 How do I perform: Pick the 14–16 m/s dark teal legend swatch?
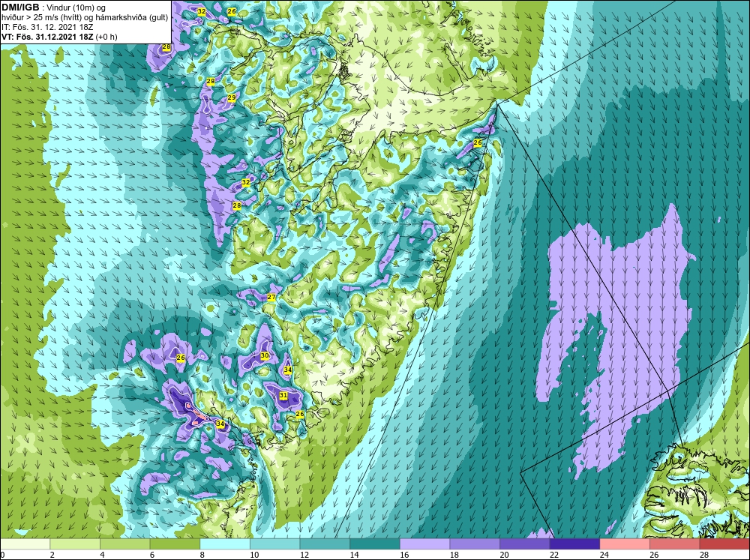[x=375, y=544]
